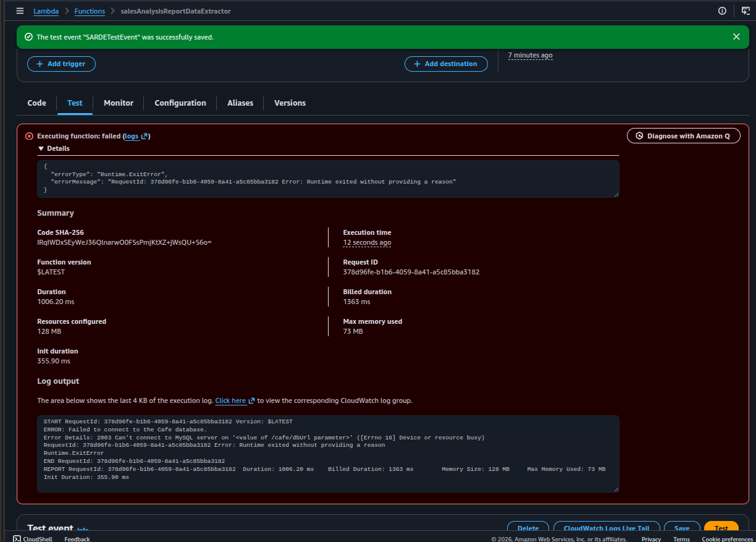Open the hamburger navigation menu
Screen dimensions: 756x542
(x=20, y=11)
